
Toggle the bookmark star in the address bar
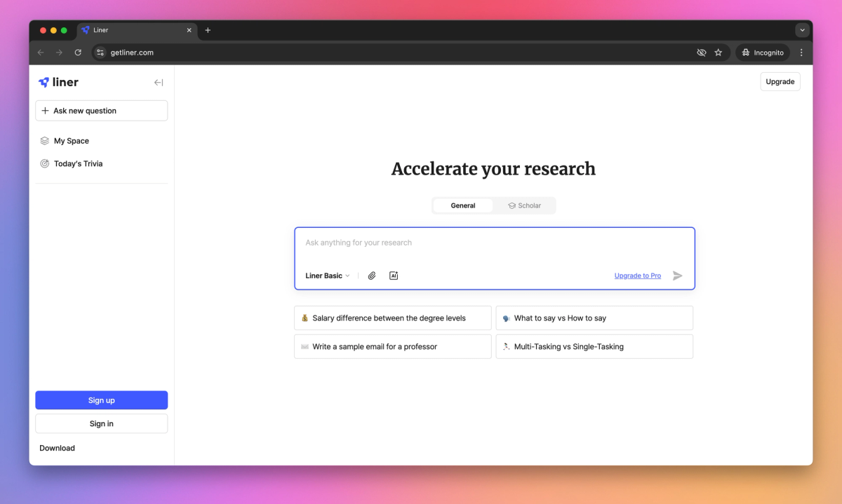(718, 52)
